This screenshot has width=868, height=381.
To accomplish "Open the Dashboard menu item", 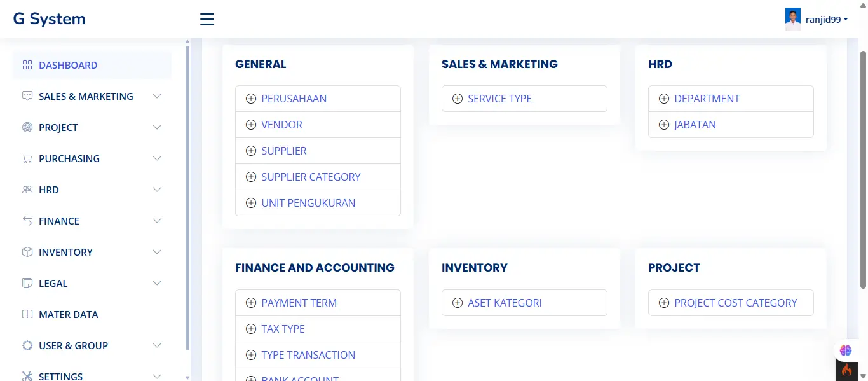I will 68,65.
